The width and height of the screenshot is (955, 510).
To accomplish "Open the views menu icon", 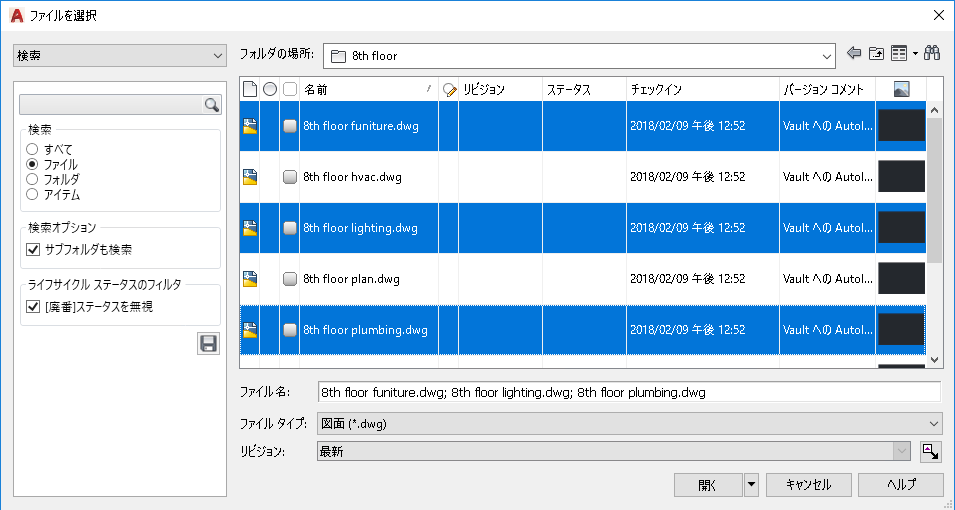I will tap(899, 54).
